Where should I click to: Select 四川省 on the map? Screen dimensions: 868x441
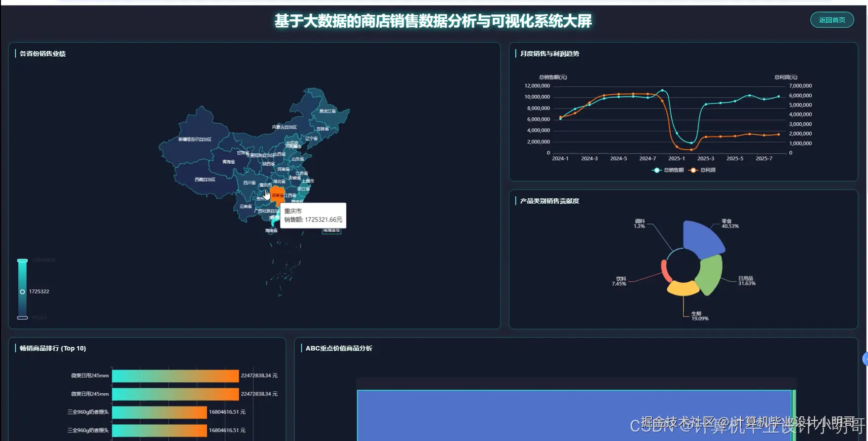pos(250,183)
